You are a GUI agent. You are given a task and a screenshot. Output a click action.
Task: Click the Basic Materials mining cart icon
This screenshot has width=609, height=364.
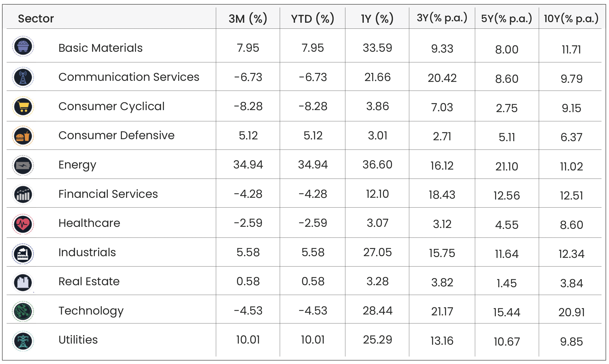[x=23, y=46]
